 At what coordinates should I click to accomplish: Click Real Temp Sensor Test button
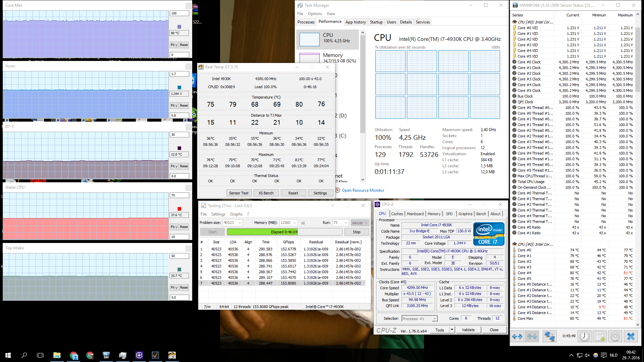click(238, 193)
